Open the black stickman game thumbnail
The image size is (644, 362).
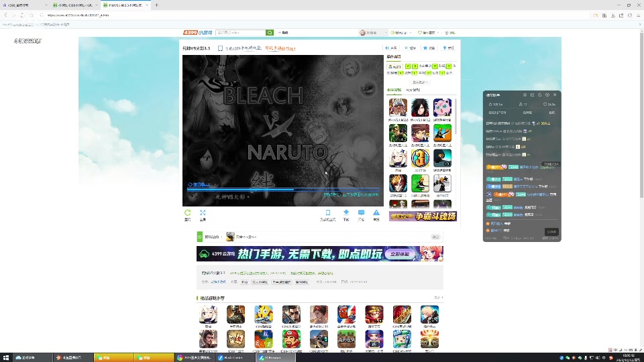[442, 158]
